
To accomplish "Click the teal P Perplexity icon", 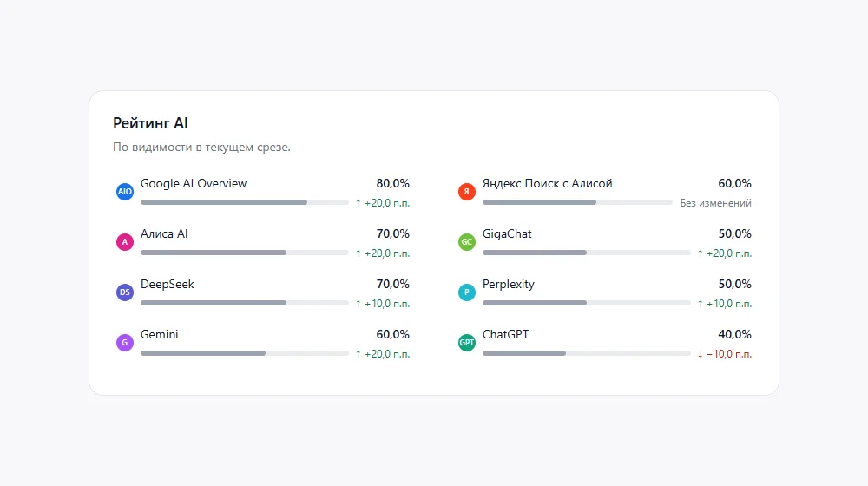I will coord(467,292).
